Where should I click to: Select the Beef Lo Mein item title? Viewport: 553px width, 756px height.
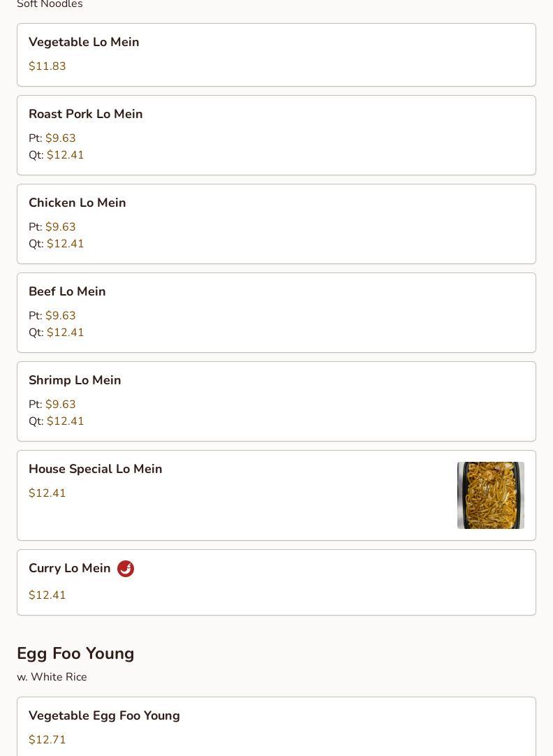(x=67, y=291)
